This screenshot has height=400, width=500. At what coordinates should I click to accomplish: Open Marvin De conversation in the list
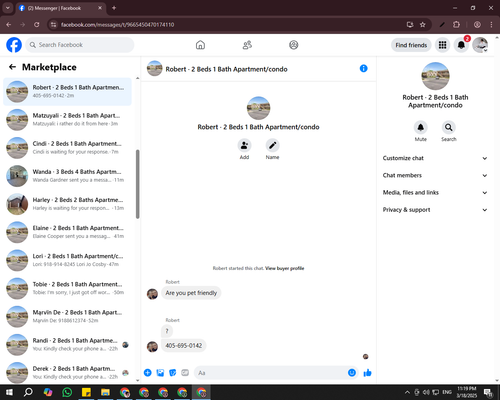[x=68, y=317]
